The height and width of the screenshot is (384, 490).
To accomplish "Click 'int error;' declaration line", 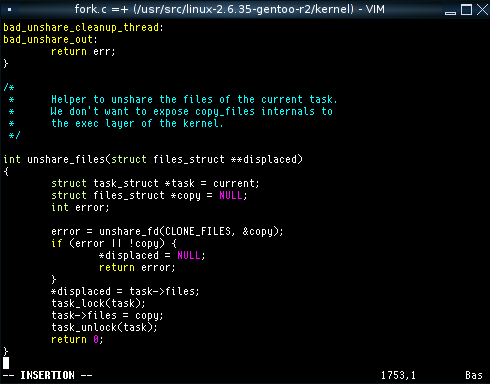I will [x=80, y=207].
